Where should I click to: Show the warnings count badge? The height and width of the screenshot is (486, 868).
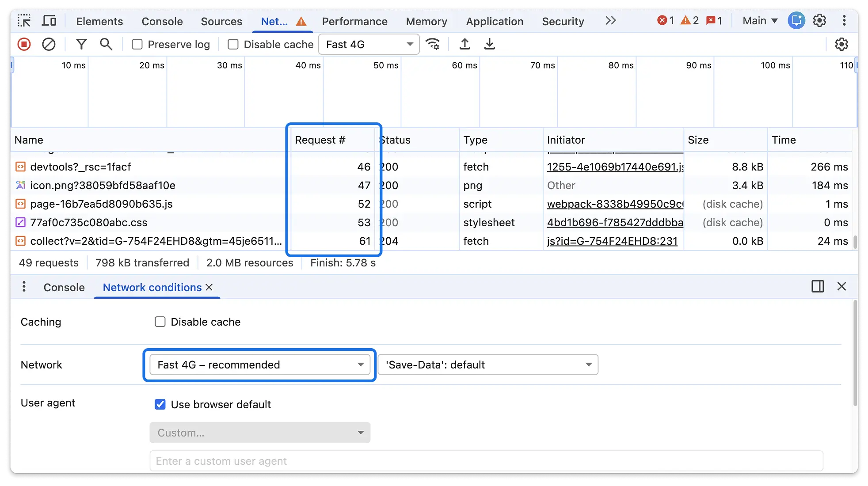click(689, 21)
